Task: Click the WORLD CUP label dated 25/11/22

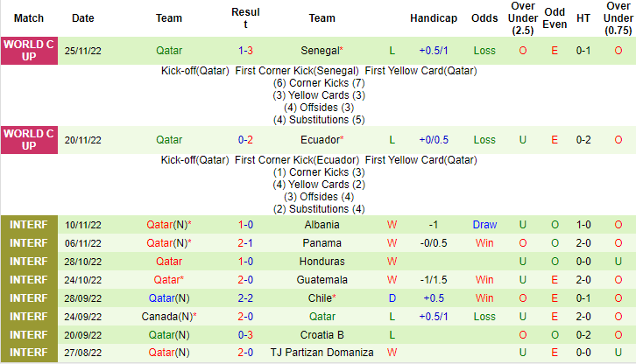Action: coord(29,52)
